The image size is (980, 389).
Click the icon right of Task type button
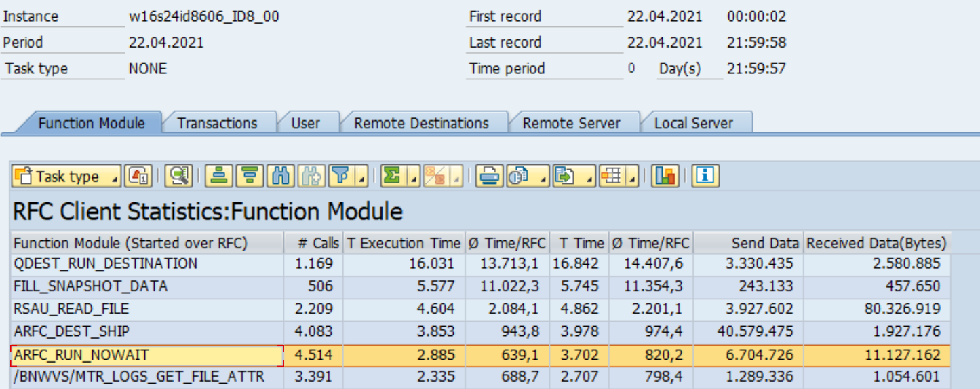139,177
